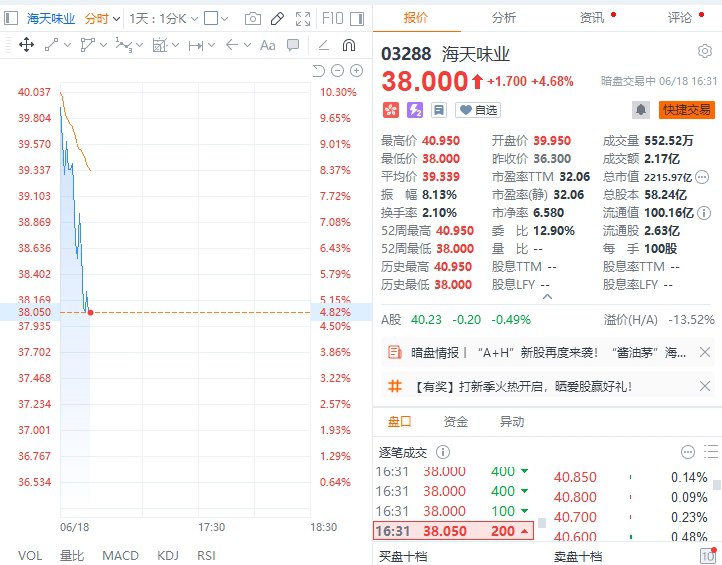
Task: Open the 海天味业 stock name link
Action: pyautogui.click(x=51, y=18)
